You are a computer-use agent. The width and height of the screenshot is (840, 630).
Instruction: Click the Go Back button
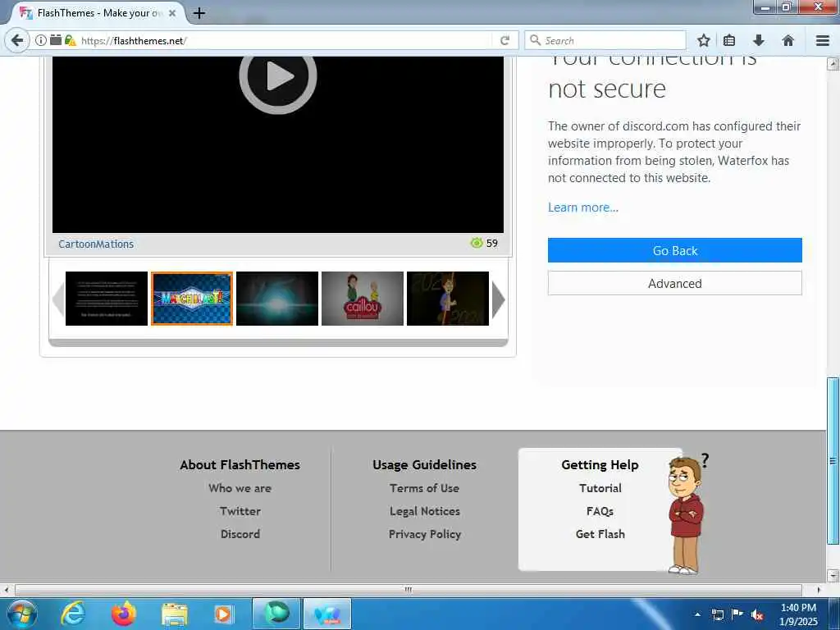coord(674,250)
